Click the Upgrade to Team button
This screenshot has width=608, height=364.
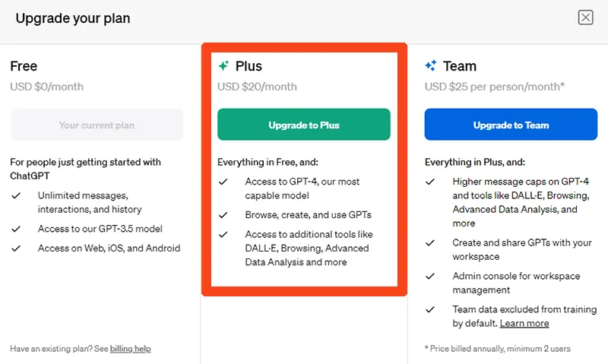click(511, 125)
